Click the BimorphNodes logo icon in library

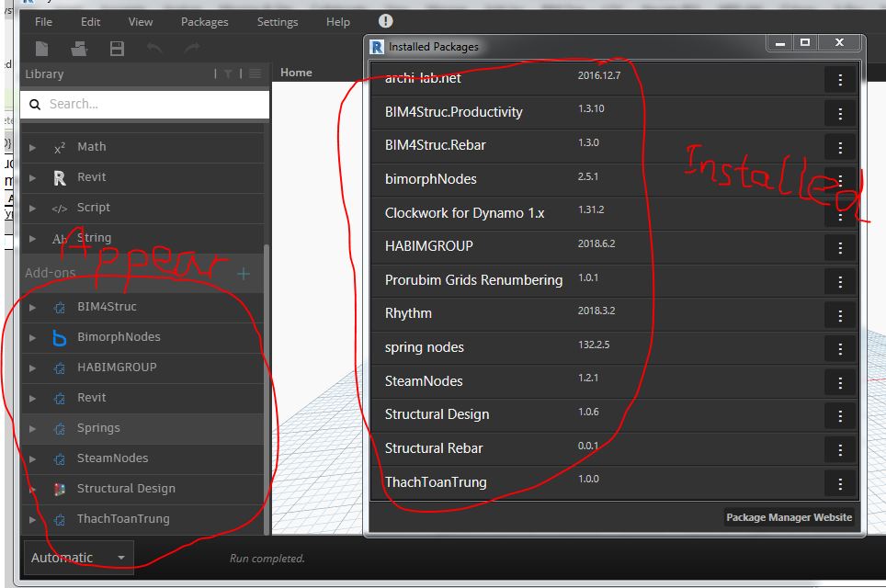click(x=60, y=337)
